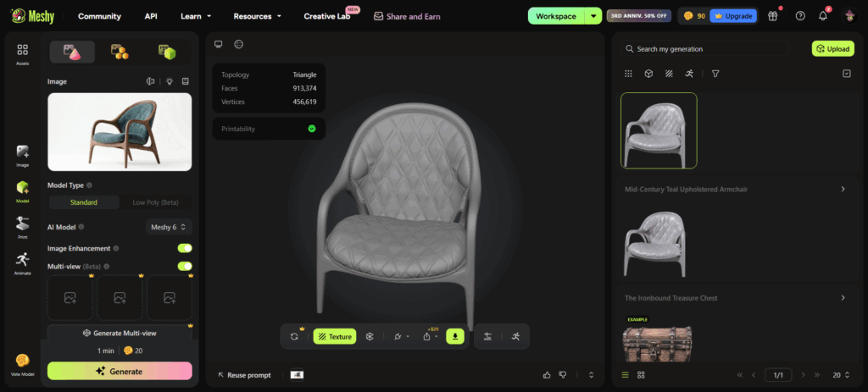Open the Meshy 6 AI Model dropdown

point(170,227)
